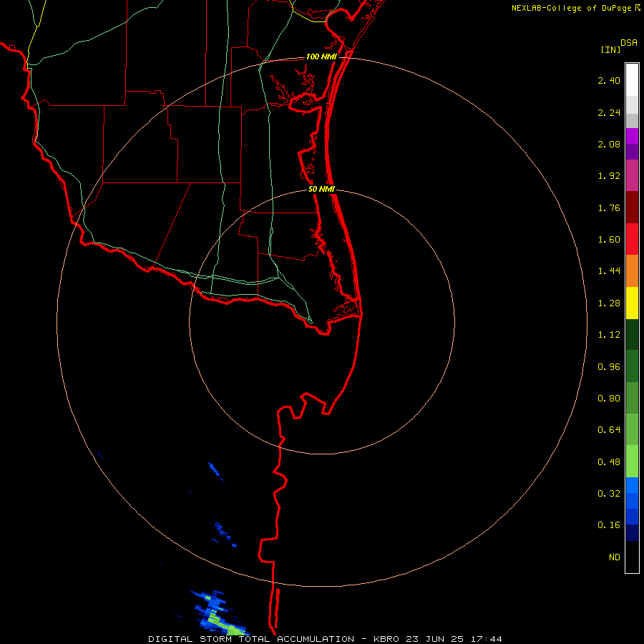Click the bright red legend swatch

(632, 239)
